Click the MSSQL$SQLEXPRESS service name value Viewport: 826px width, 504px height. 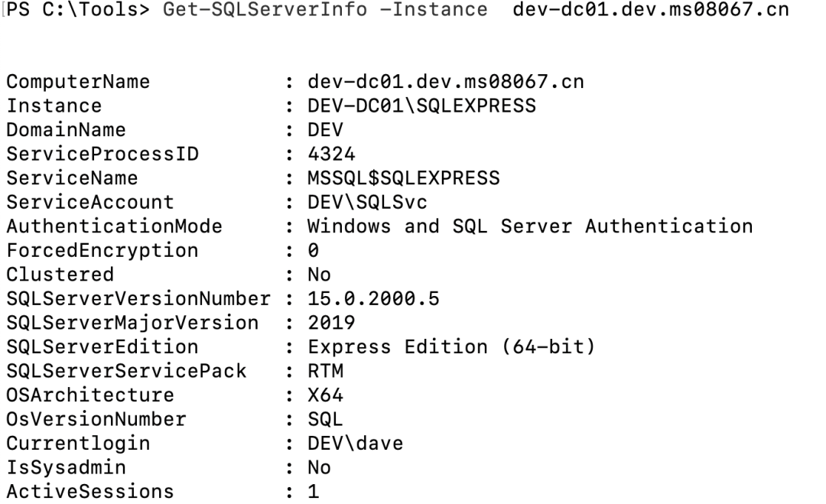click(x=404, y=178)
